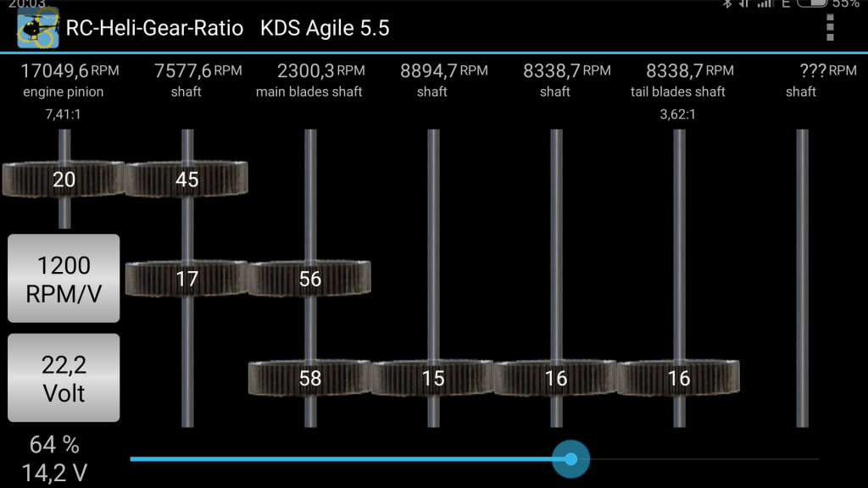This screenshot has height=488, width=868.
Task: Tap the engine pinion label
Action: click(64, 91)
